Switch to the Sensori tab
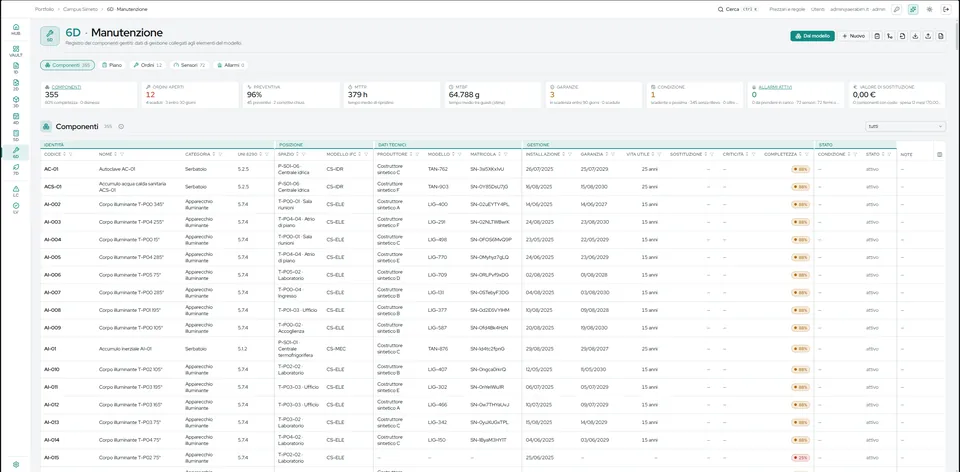This screenshot has width=960, height=472. tap(189, 65)
